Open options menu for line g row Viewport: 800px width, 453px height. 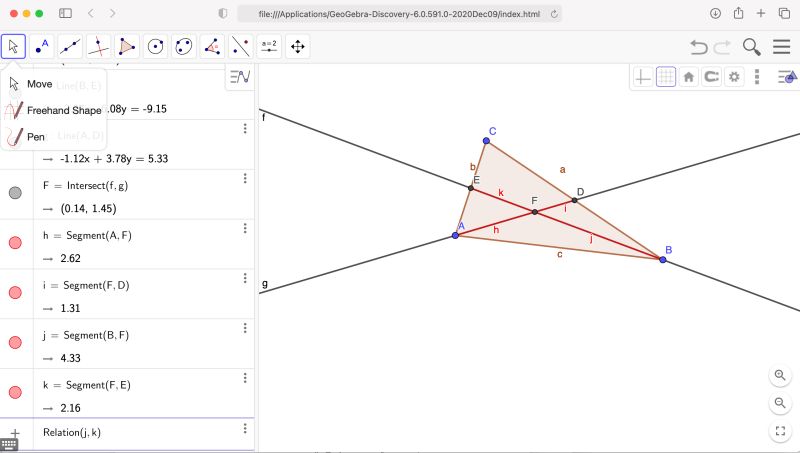click(245, 129)
